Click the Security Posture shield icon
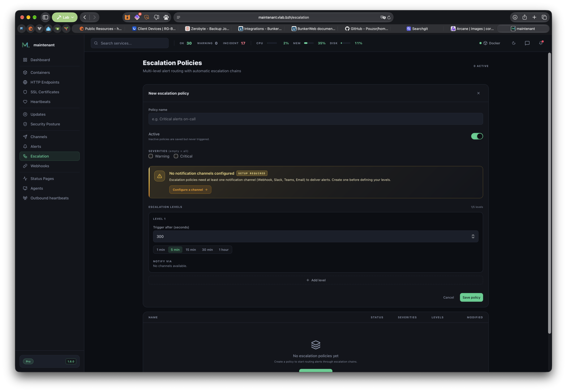567x392 pixels. point(25,124)
